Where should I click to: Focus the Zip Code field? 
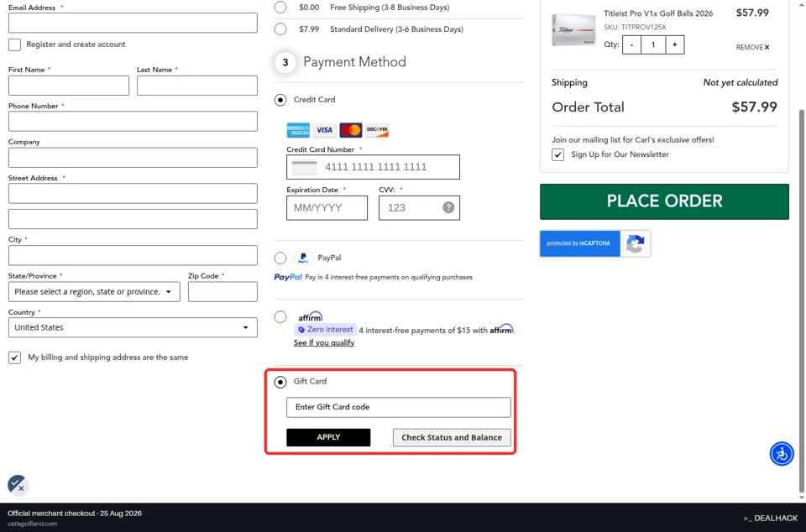tap(222, 292)
